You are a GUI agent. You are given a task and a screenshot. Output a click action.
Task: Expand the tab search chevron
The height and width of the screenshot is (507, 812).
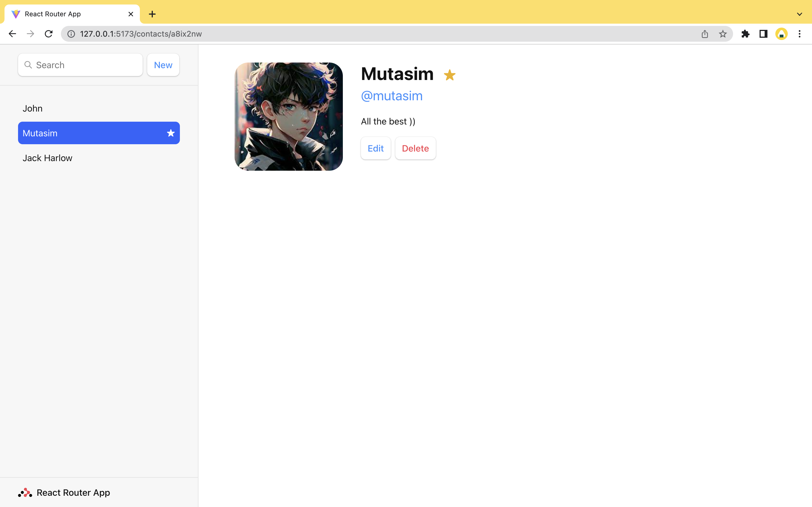(x=800, y=14)
